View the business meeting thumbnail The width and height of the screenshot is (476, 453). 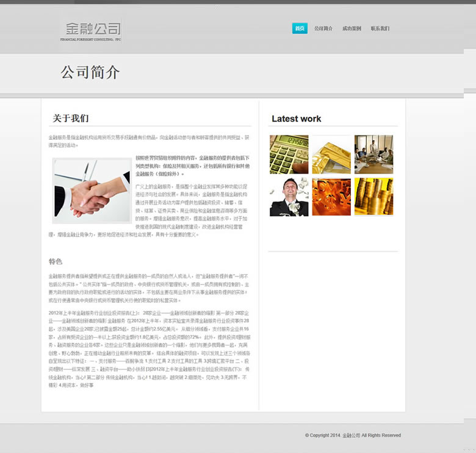[x=373, y=154]
